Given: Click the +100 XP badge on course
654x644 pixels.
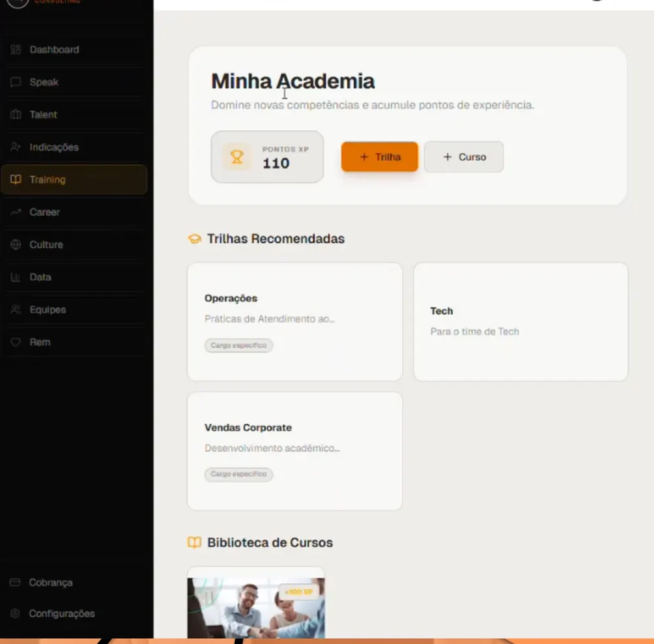Looking at the screenshot, I should click(x=299, y=592).
